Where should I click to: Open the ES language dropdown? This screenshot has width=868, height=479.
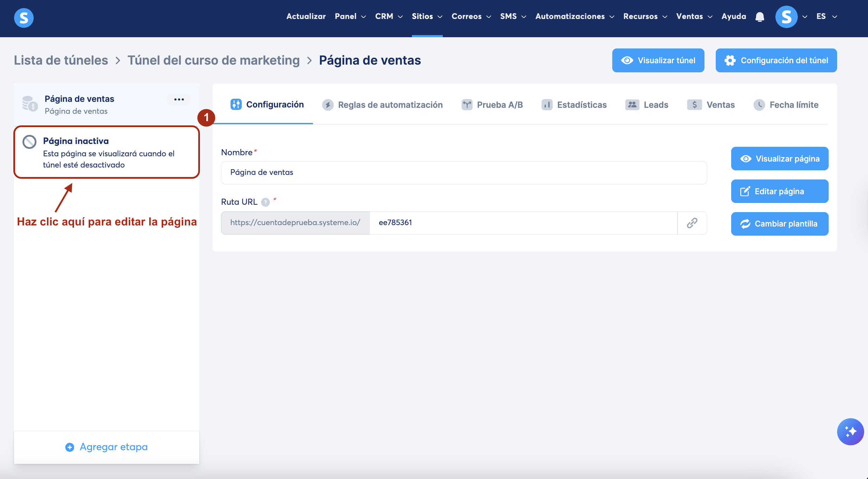[x=826, y=17]
